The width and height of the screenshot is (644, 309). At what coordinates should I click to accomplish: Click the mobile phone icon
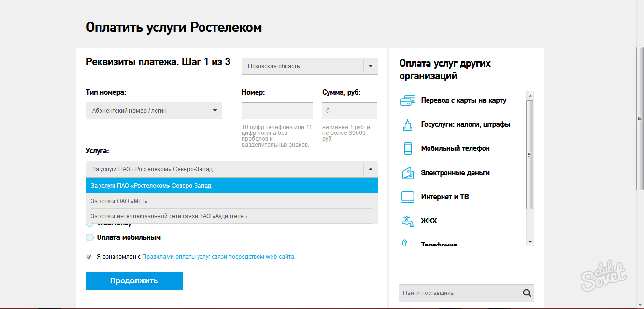click(408, 148)
